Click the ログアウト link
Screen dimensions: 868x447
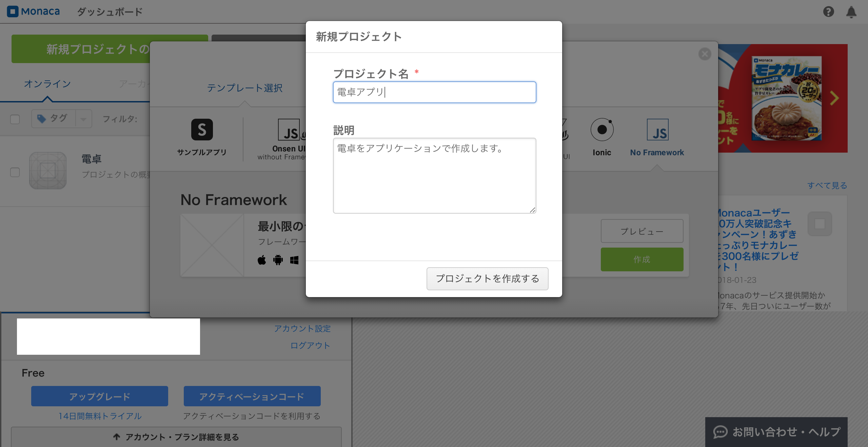(x=310, y=345)
